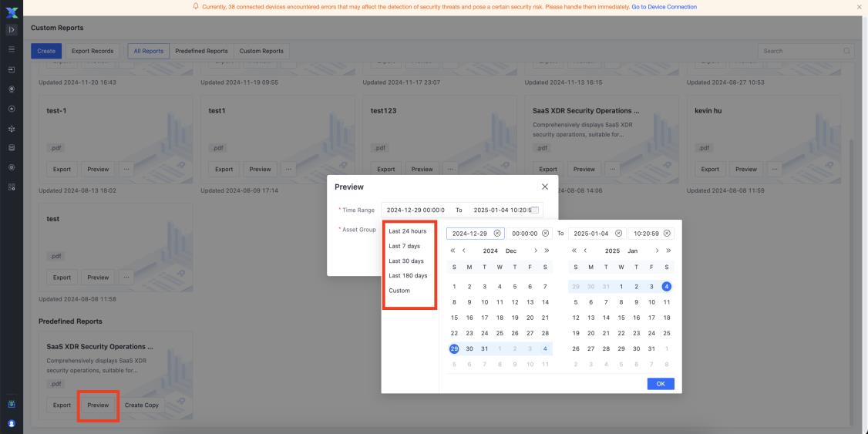Preview the predefined SaaS XDR report
The height and width of the screenshot is (434, 868).
[x=98, y=405]
